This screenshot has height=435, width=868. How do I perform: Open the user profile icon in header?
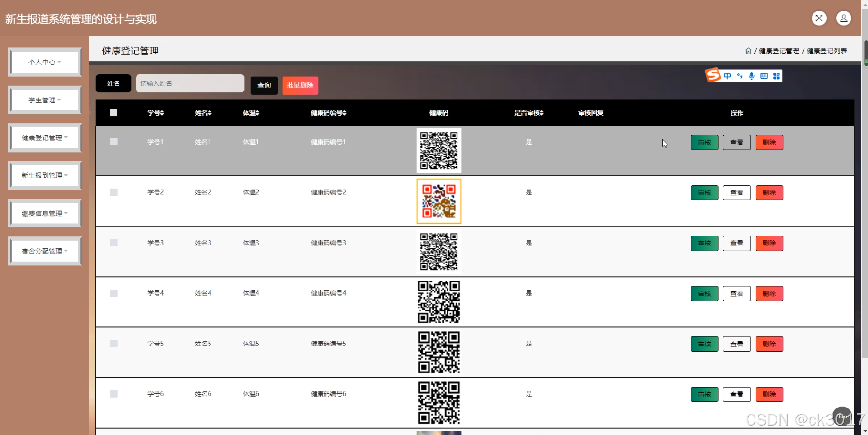click(x=843, y=18)
